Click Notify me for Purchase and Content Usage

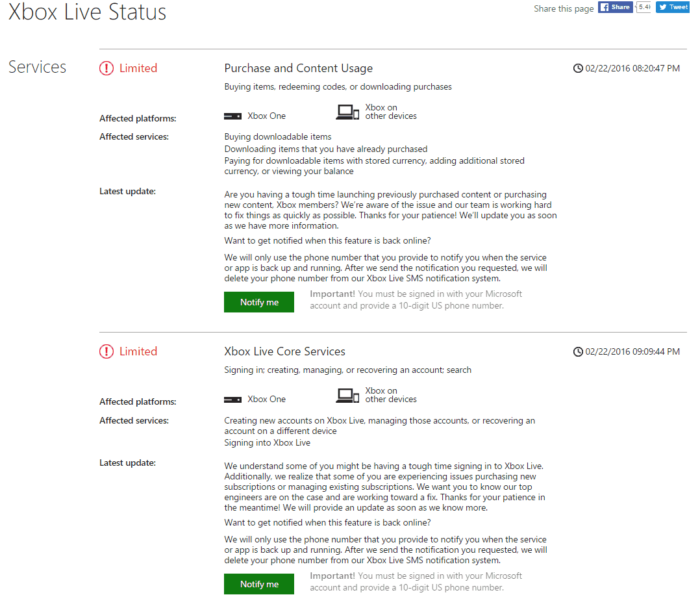[x=259, y=302]
